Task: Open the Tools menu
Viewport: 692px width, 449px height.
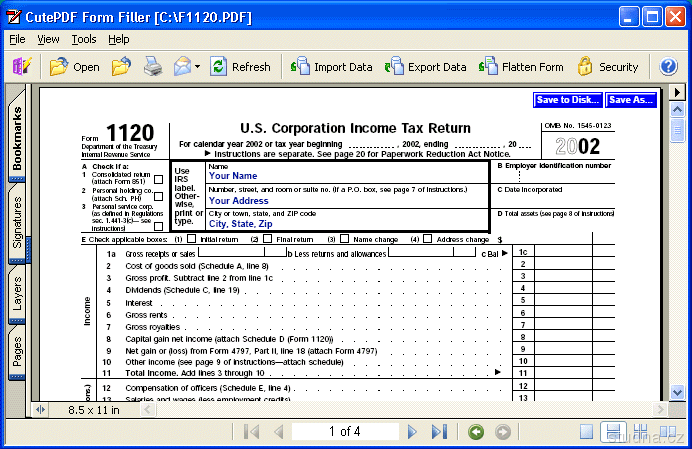Action: click(84, 39)
